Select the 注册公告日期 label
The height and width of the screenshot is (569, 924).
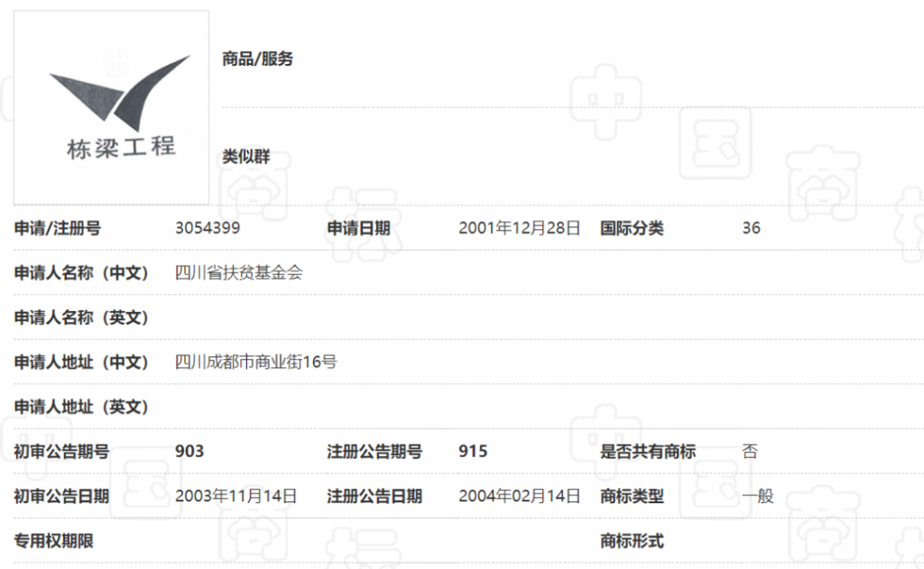click(374, 496)
